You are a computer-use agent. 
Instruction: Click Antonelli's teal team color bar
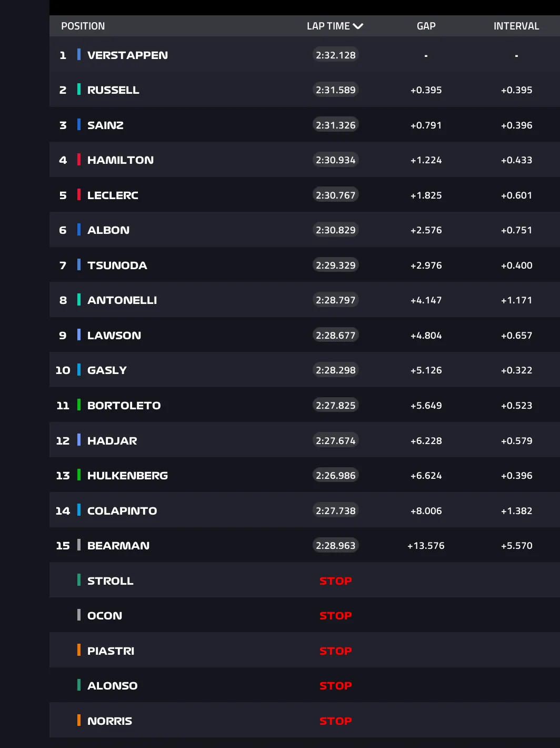click(x=79, y=300)
